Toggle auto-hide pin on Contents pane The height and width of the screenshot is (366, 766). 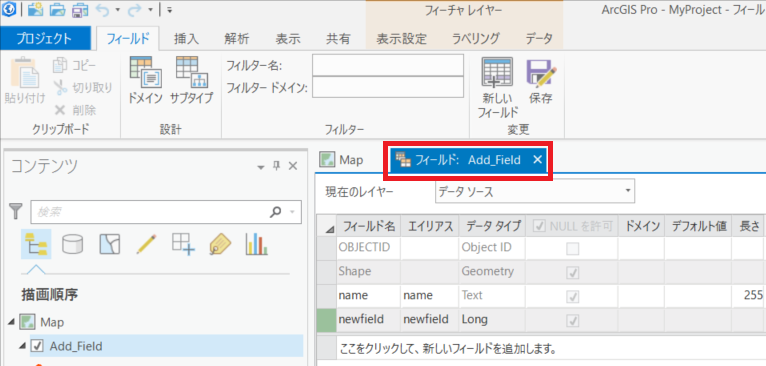[x=276, y=167]
